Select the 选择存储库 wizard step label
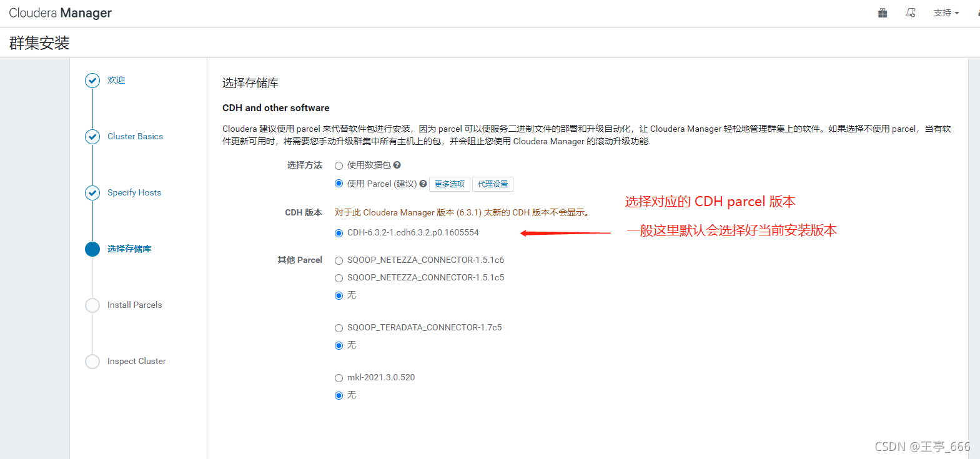Screen dimensions: 980x459 [129, 249]
